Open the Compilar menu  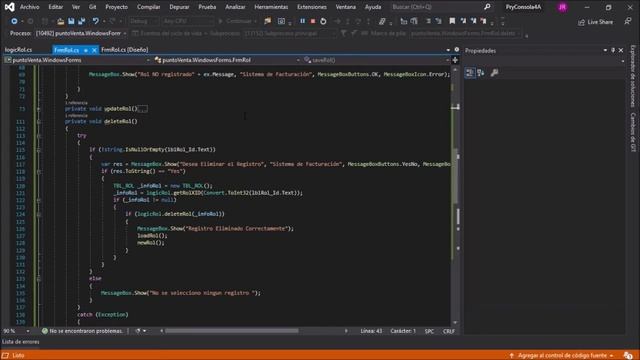pyautogui.click(x=149, y=7)
